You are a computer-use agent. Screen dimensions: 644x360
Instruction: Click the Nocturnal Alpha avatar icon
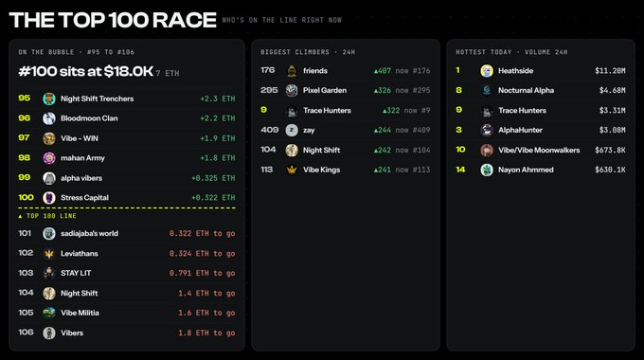[x=487, y=90]
